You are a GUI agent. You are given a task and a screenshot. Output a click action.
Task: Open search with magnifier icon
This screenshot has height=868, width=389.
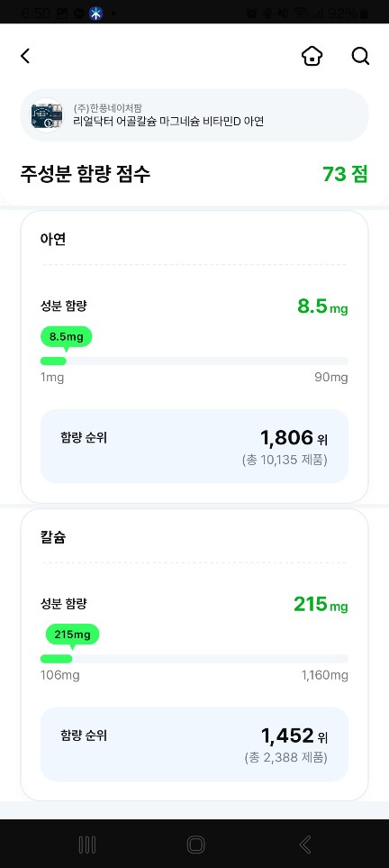tap(360, 56)
